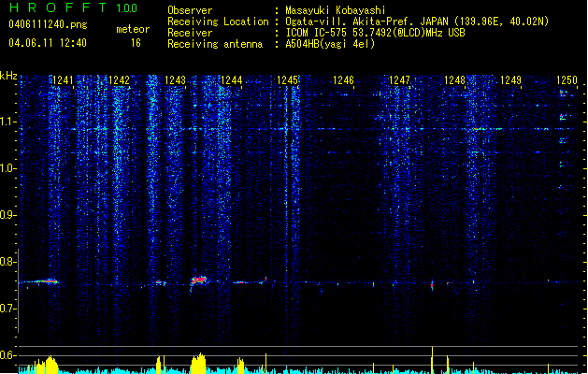This screenshot has width=588, height=374.
Task: Click the red meteor echo near 1243
Action: (x=199, y=280)
